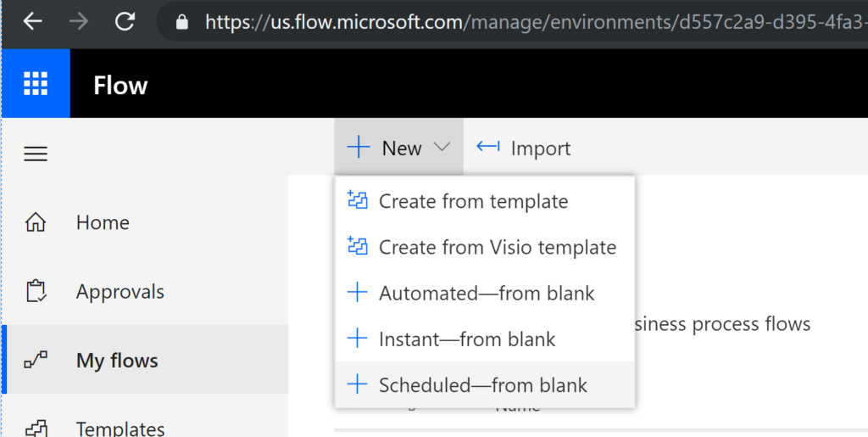This screenshot has width=868, height=437.
Task: Click the Home house icon in the sidebar
Action: (36, 223)
